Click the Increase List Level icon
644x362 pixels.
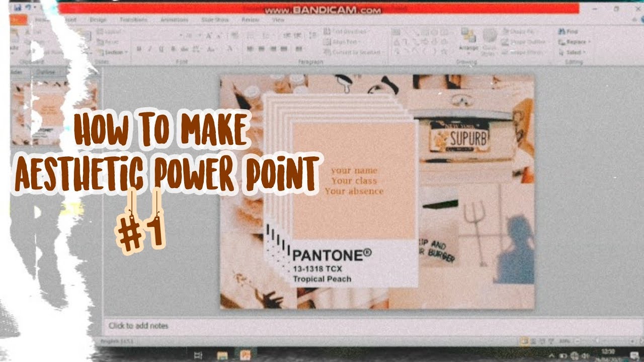[297, 36]
